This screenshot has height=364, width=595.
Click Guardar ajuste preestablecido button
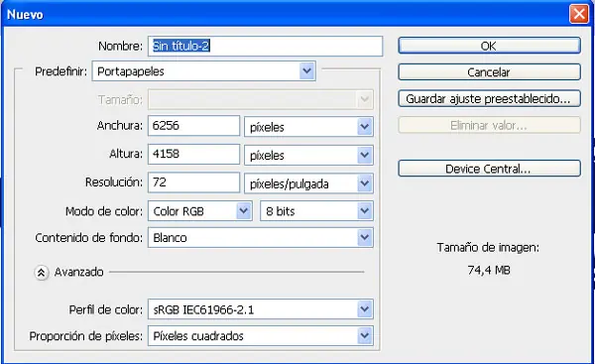pos(489,98)
